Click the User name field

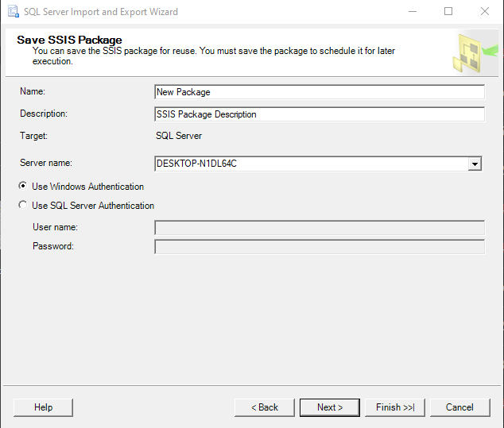(320, 228)
